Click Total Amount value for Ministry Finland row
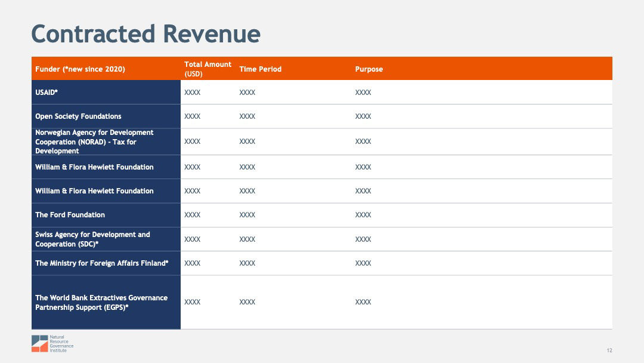Screen dimensions: 644x363 [x=192, y=263]
